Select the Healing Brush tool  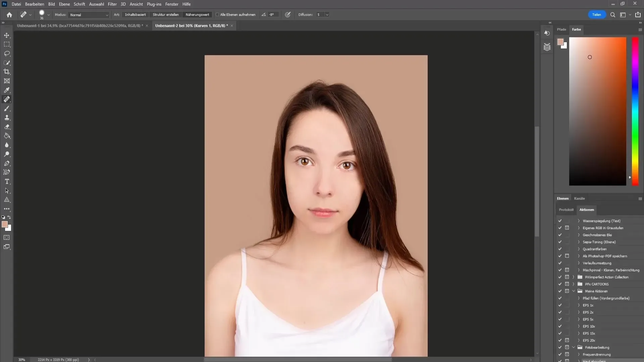pyautogui.click(x=7, y=99)
